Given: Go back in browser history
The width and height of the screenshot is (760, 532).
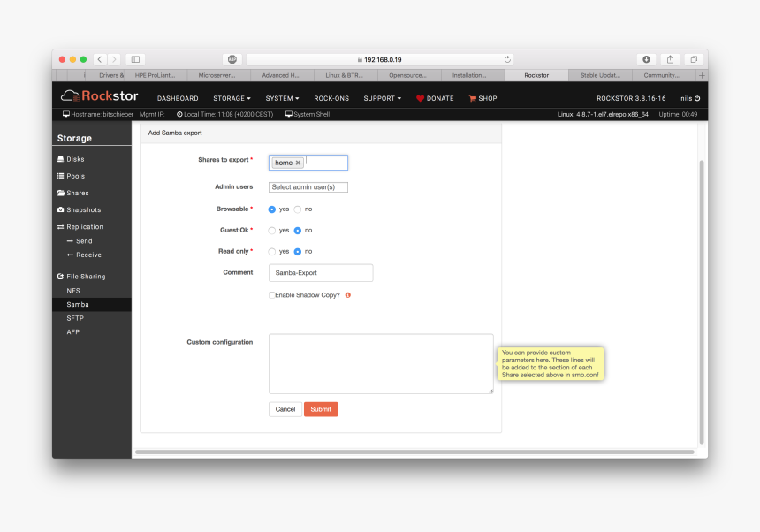Looking at the screenshot, I should tap(100, 59).
